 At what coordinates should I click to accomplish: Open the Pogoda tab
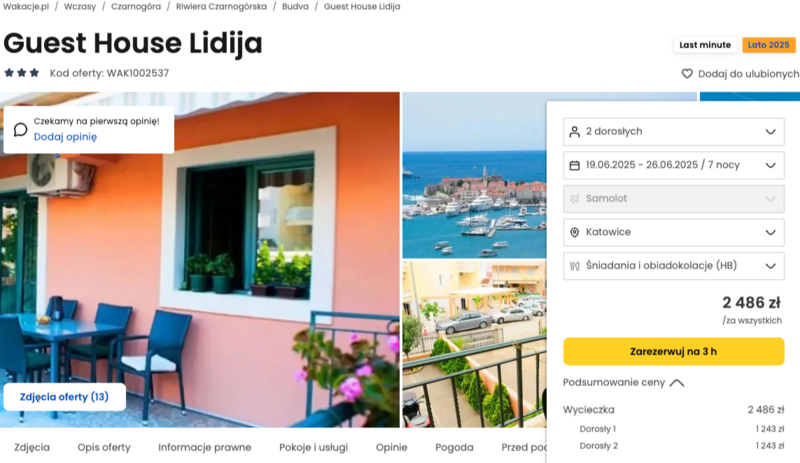454,447
